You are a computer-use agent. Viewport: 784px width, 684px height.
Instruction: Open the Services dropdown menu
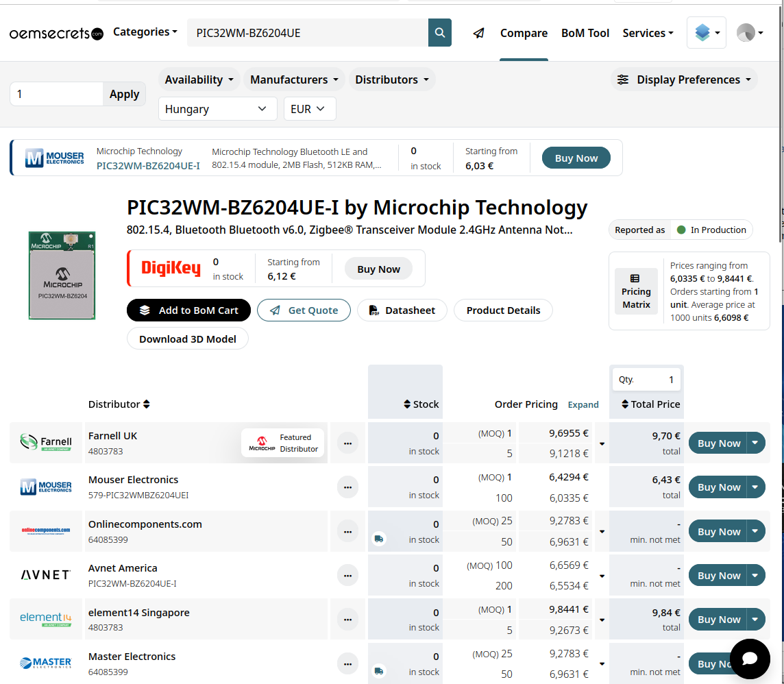(648, 33)
